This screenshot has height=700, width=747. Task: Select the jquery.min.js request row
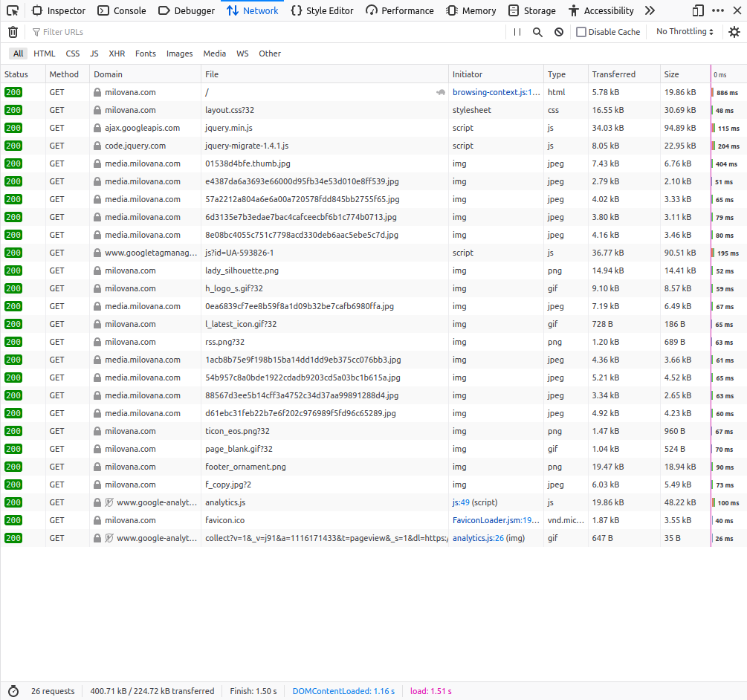pyautogui.click(x=373, y=128)
